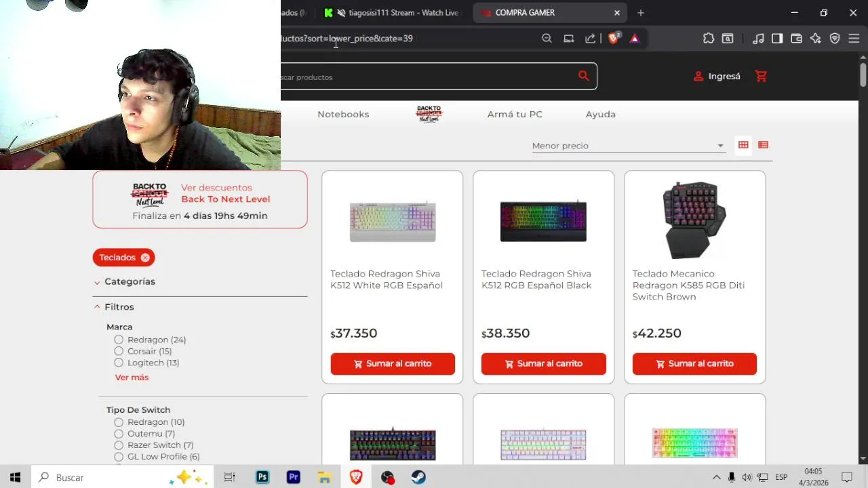Add Redragon K585 Diti to cart
868x488 pixels.
coord(694,363)
